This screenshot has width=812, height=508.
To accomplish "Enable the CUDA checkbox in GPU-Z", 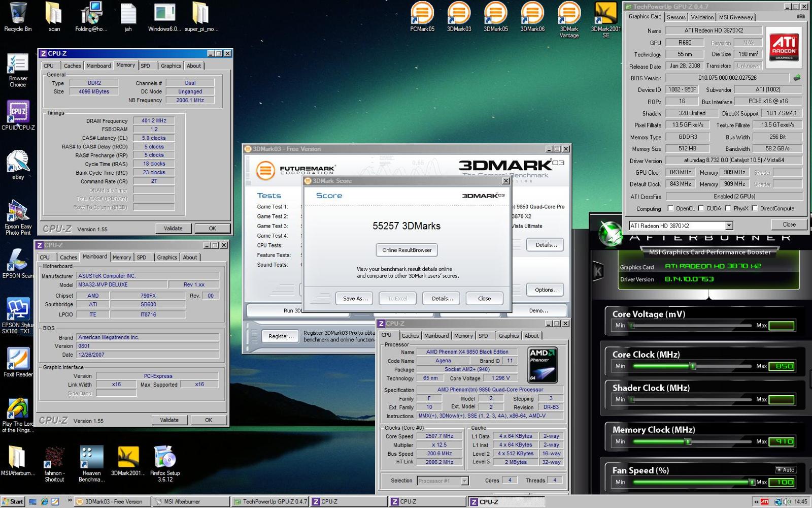I will point(701,208).
